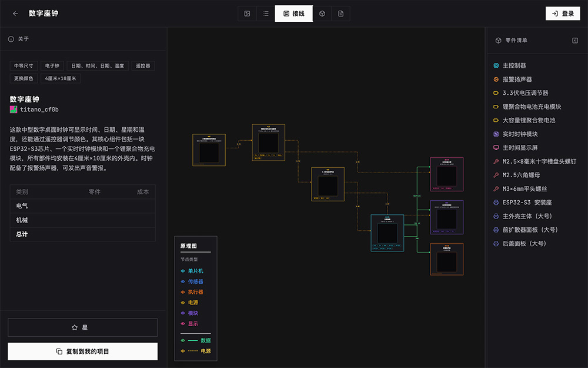Click the back arrow next to 数字座钟
This screenshot has width=588, height=368.
coord(15,13)
